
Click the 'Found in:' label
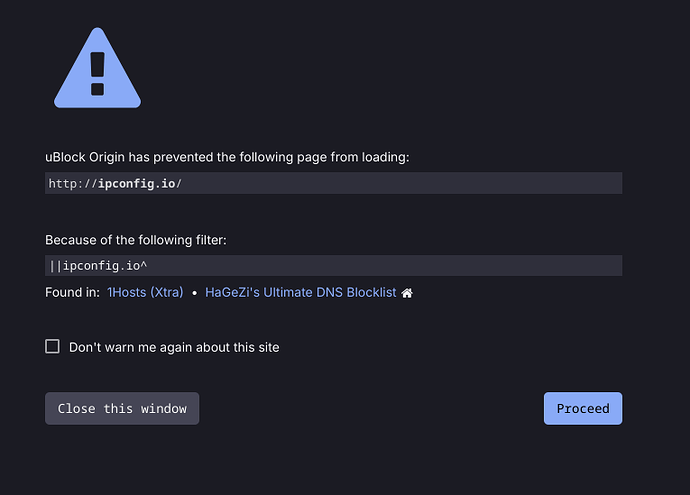pos(72,293)
